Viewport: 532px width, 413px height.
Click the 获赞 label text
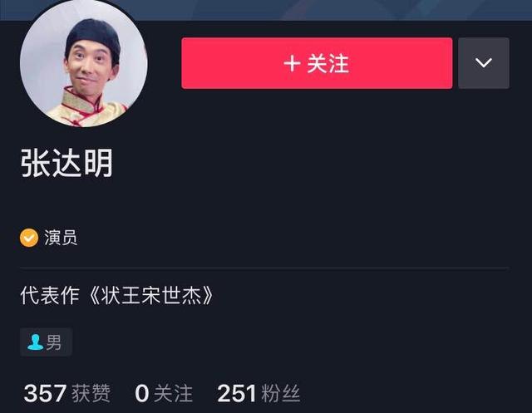pos(91,393)
